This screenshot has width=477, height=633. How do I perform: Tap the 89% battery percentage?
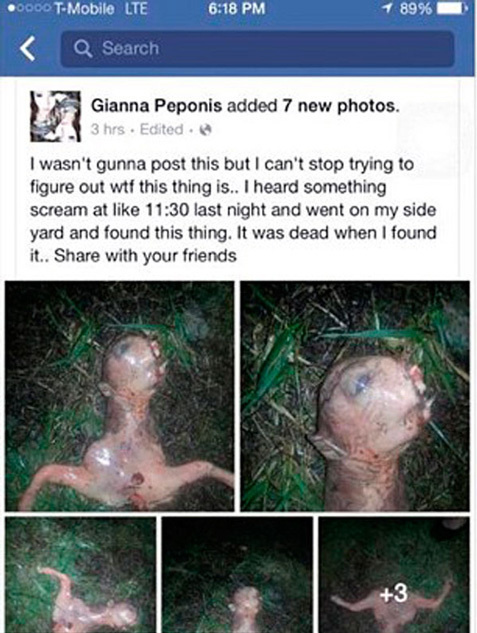tap(416, 8)
